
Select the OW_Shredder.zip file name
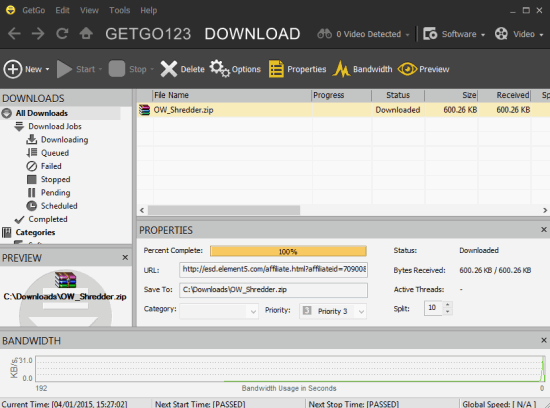click(x=183, y=110)
